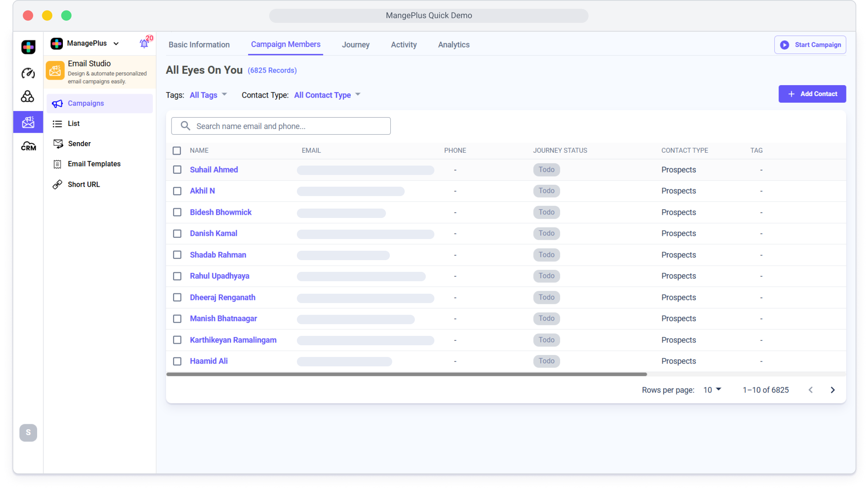This screenshot has height=489, width=868.
Task: Open the CRM icon in left rail
Action: tap(28, 146)
